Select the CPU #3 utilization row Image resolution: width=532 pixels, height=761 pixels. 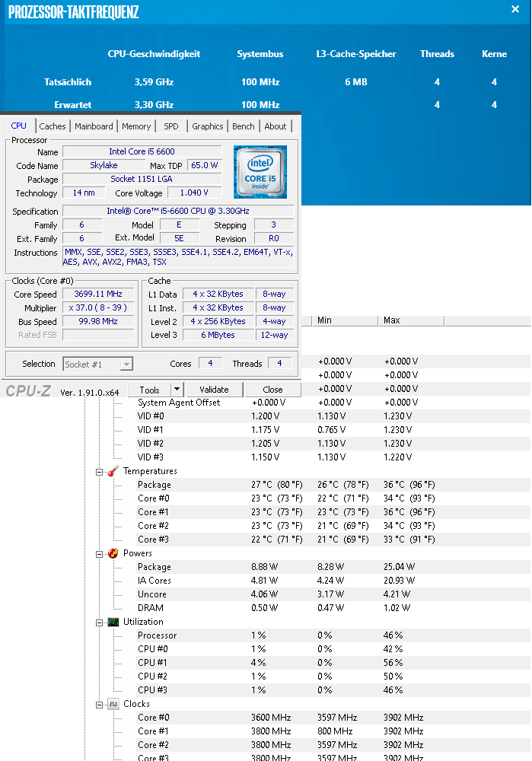tap(333, 689)
